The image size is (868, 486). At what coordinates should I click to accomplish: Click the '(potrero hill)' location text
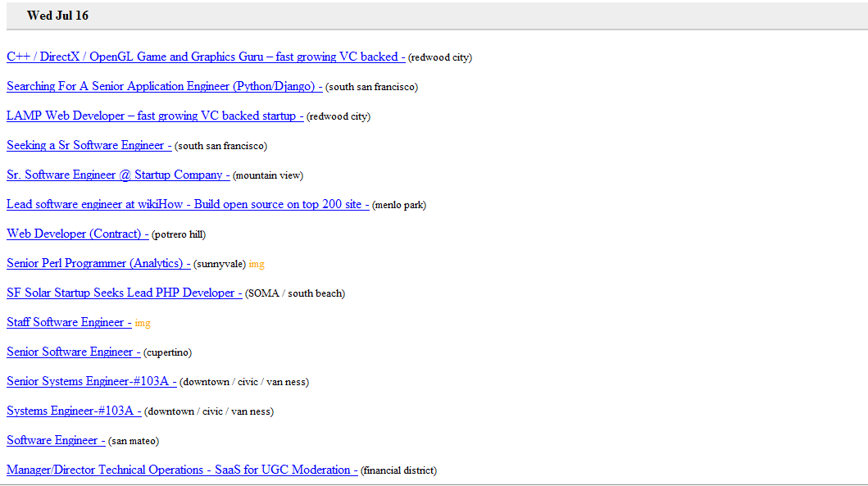pyautogui.click(x=178, y=234)
